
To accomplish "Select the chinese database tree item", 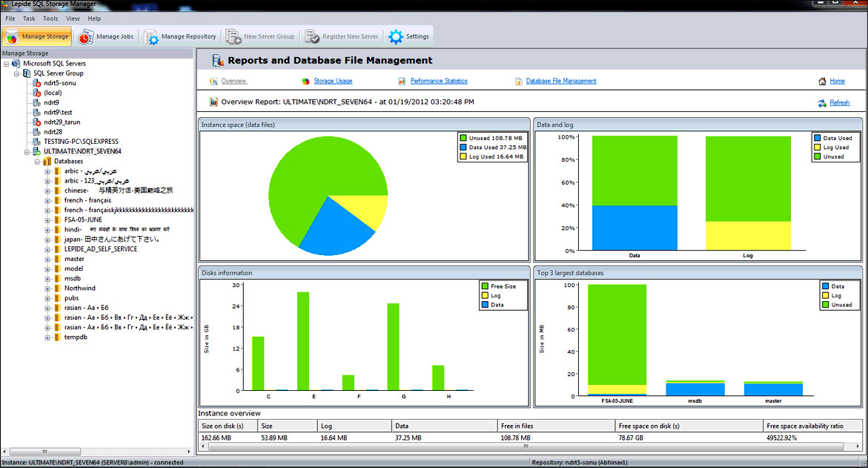I will [x=119, y=191].
